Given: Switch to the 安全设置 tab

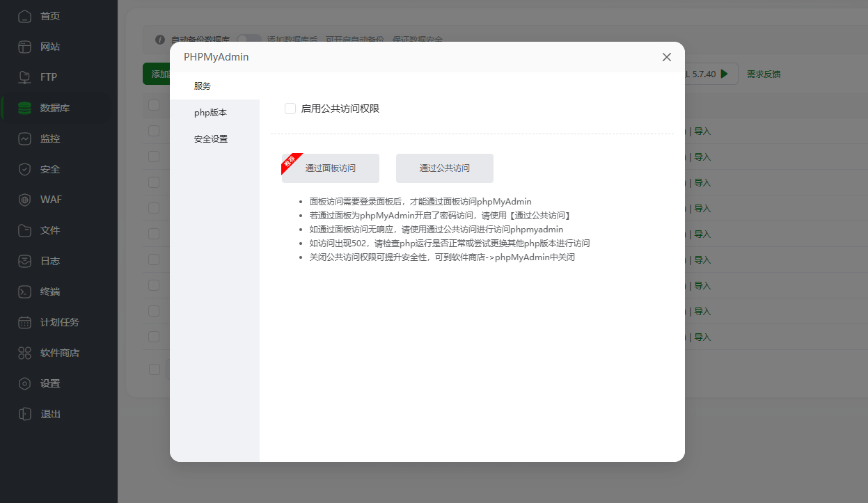Looking at the screenshot, I should tap(214, 139).
